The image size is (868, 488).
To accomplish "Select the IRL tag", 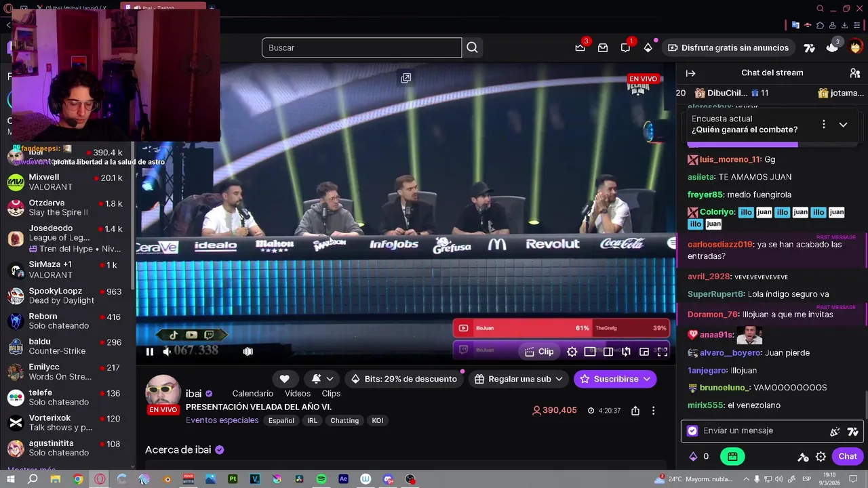I will click(312, 420).
